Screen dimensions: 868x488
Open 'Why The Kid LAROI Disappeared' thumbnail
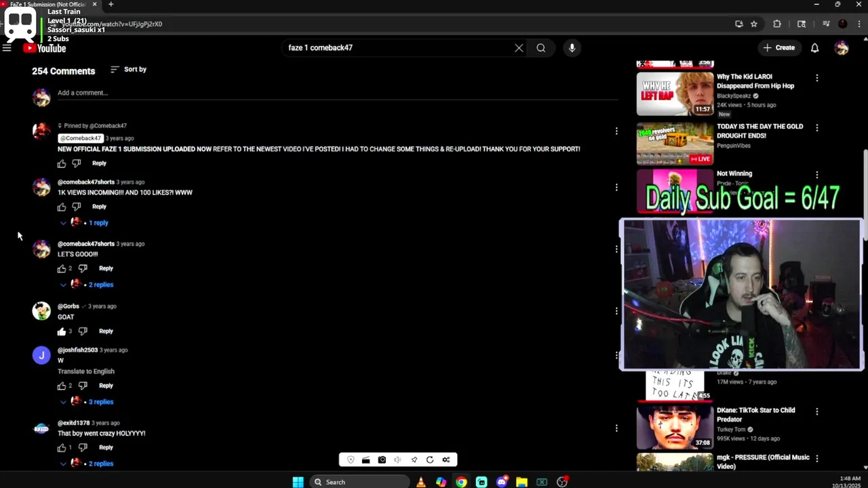[x=675, y=94]
